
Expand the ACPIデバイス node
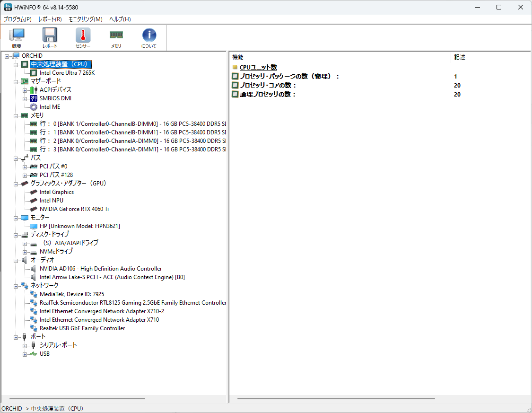point(25,90)
